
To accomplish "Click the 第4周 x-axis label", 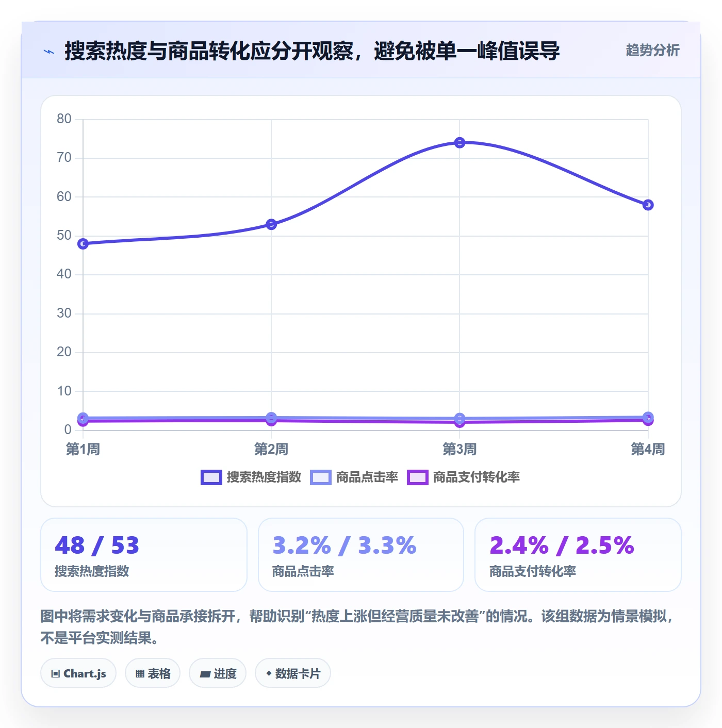I will [x=648, y=450].
